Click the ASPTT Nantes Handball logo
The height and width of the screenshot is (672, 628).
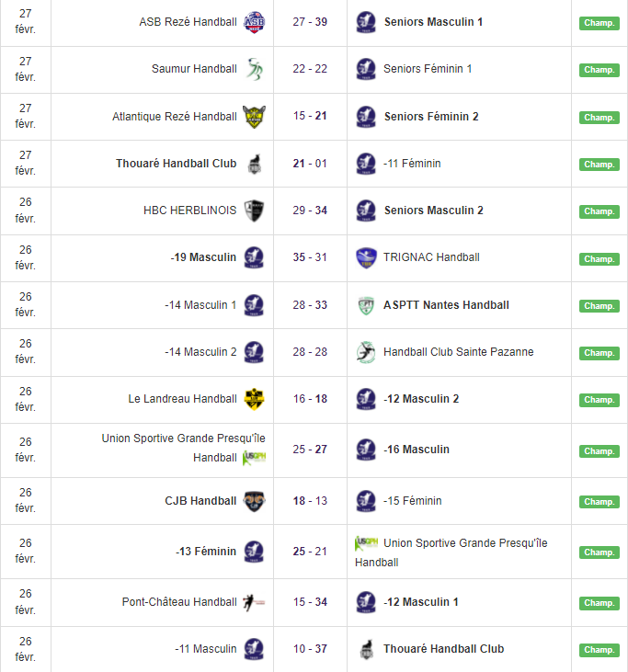[366, 305]
